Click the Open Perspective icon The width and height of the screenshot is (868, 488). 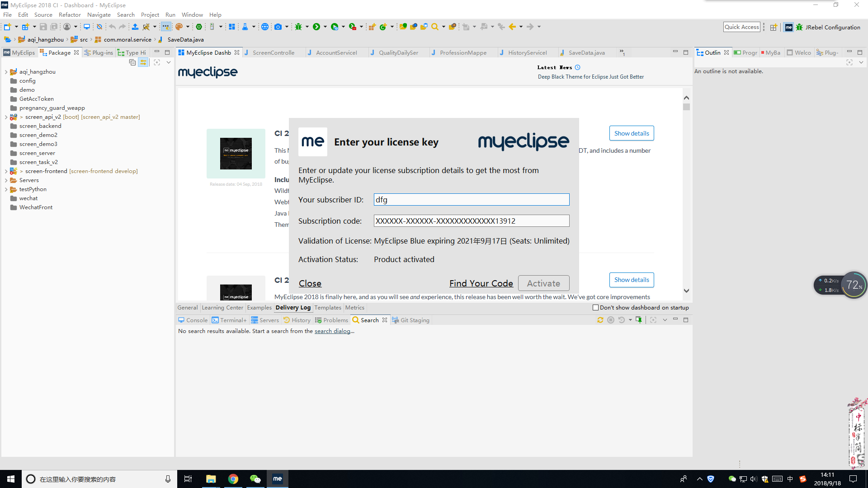coord(774,27)
